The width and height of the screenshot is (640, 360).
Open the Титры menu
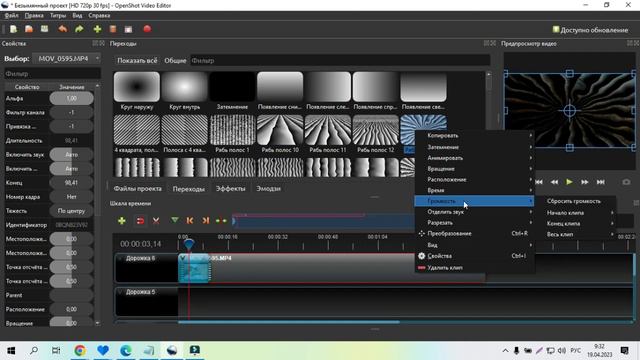(x=58, y=16)
